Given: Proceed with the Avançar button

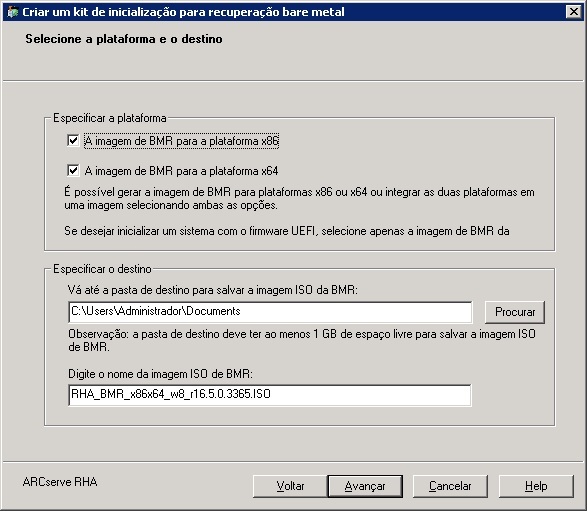Looking at the screenshot, I should pyautogui.click(x=365, y=486).
